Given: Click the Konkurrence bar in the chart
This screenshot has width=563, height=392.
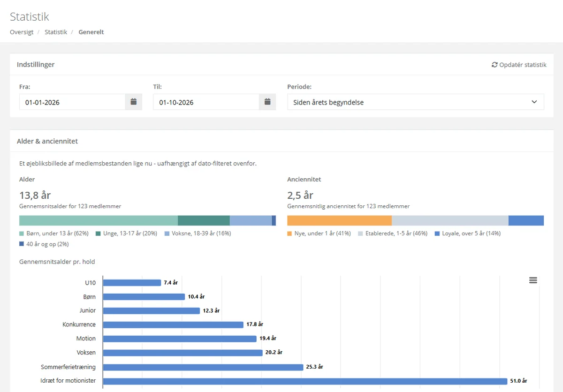Looking at the screenshot, I should [173, 324].
